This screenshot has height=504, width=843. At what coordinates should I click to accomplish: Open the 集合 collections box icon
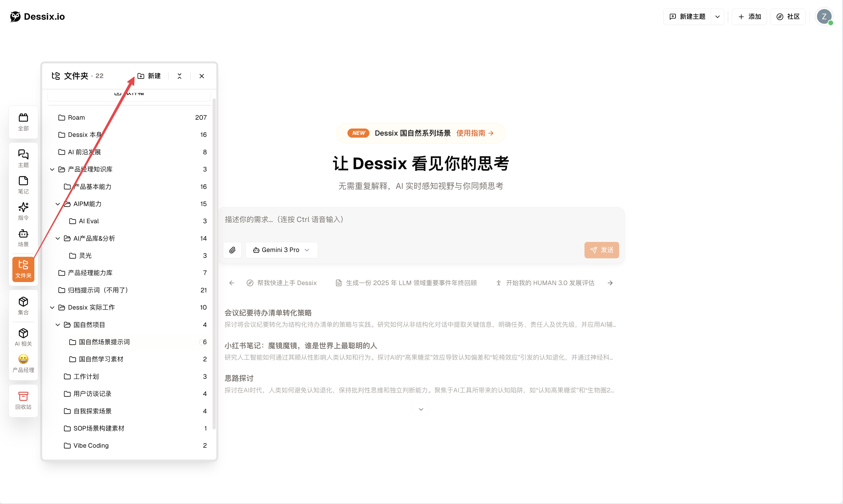[23, 305]
